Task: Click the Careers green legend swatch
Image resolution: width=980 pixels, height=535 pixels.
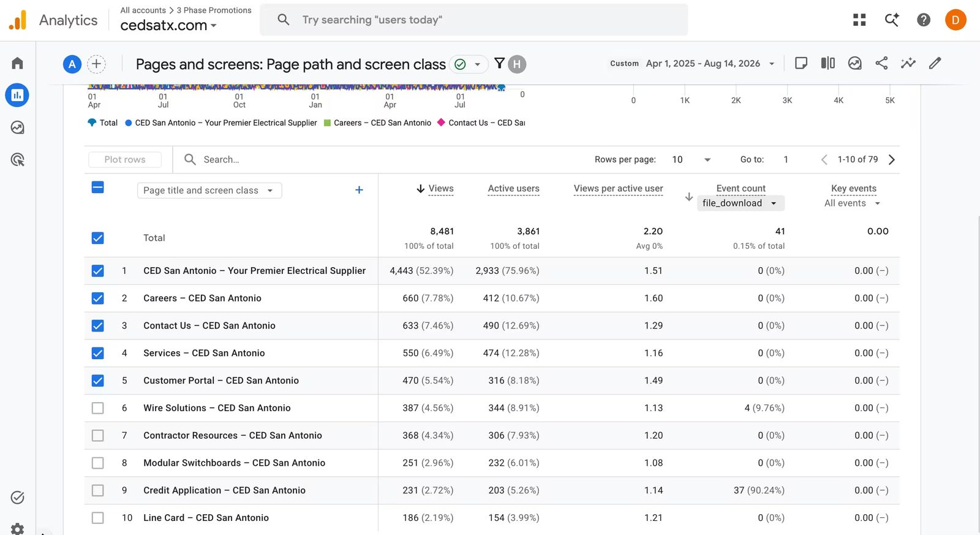Action: (327, 123)
